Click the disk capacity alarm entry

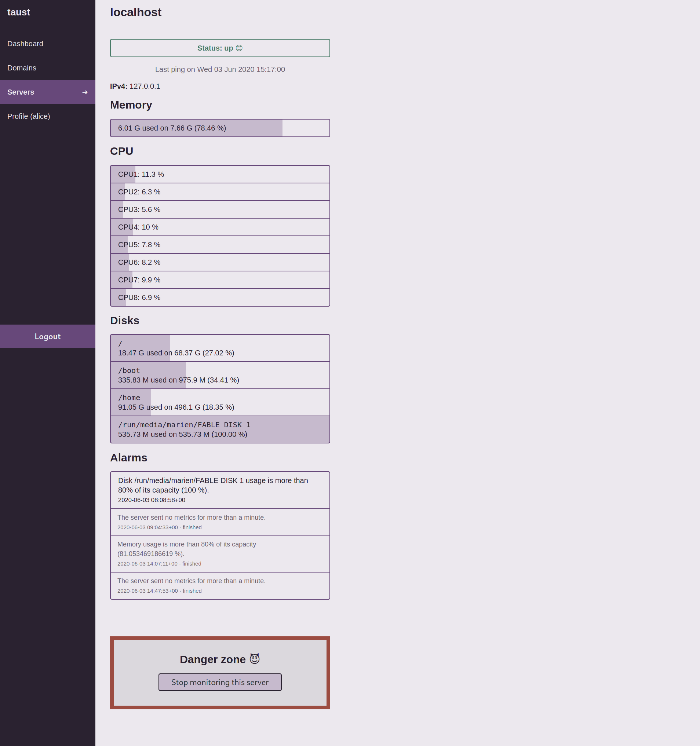[x=219, y=490]
